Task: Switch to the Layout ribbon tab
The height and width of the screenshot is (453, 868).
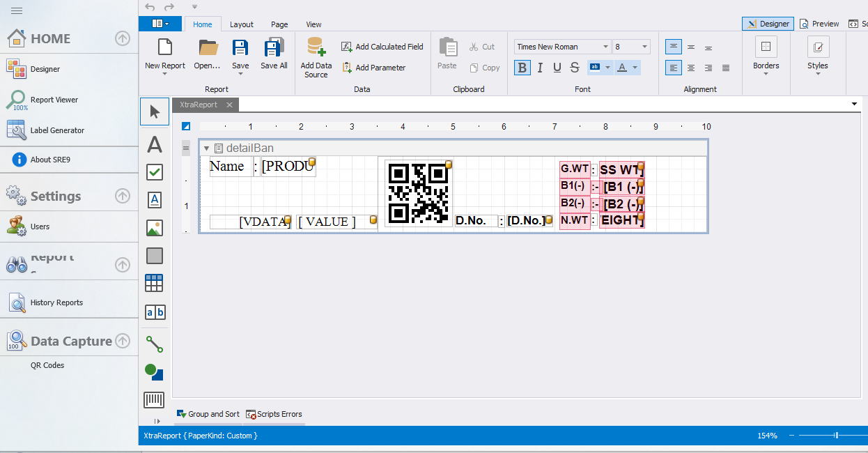Action: (x=242, y=24)
